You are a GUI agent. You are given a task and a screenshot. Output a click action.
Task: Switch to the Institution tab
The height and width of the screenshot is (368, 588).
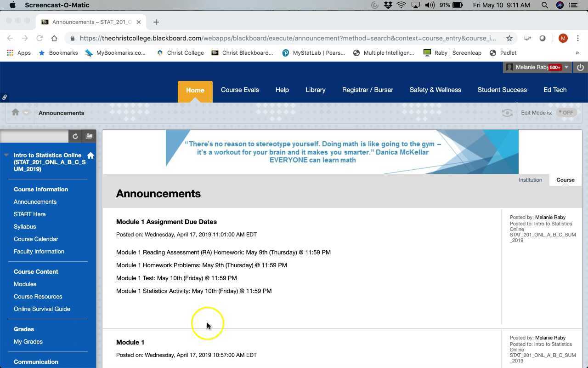click(x=530, y=180)
